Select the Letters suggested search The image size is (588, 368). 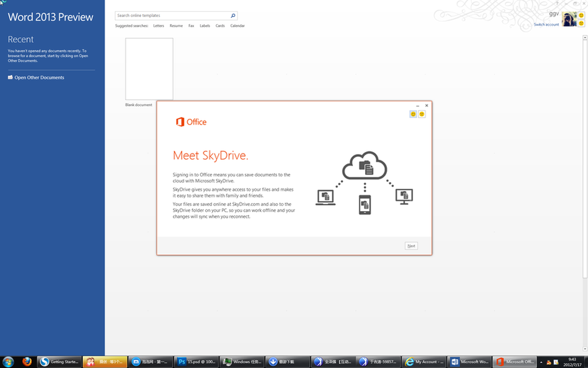pyautogui.click(x=159, y=26)
